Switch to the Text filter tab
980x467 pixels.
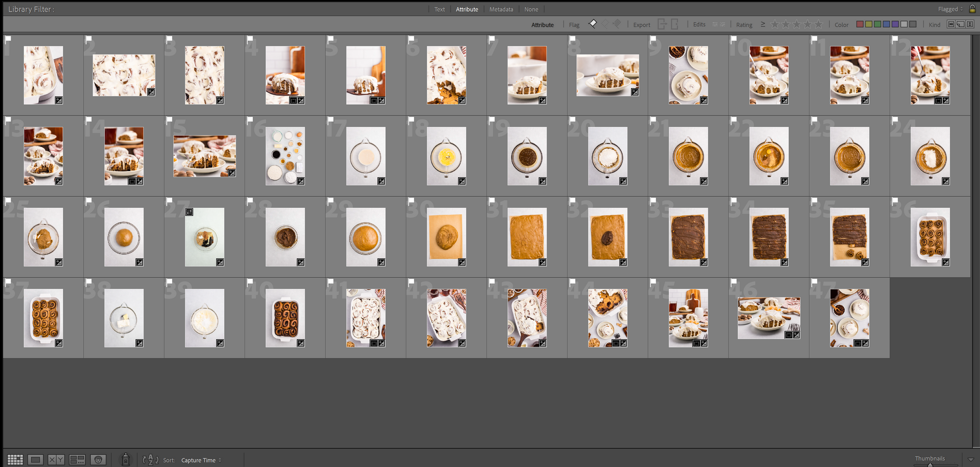coord(440,9)
